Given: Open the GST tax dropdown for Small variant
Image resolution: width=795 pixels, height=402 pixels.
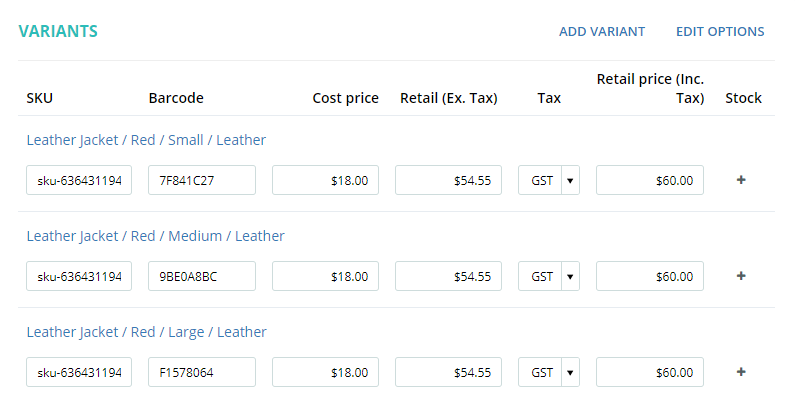Looking at the screenshot, I should coord(549,180).
